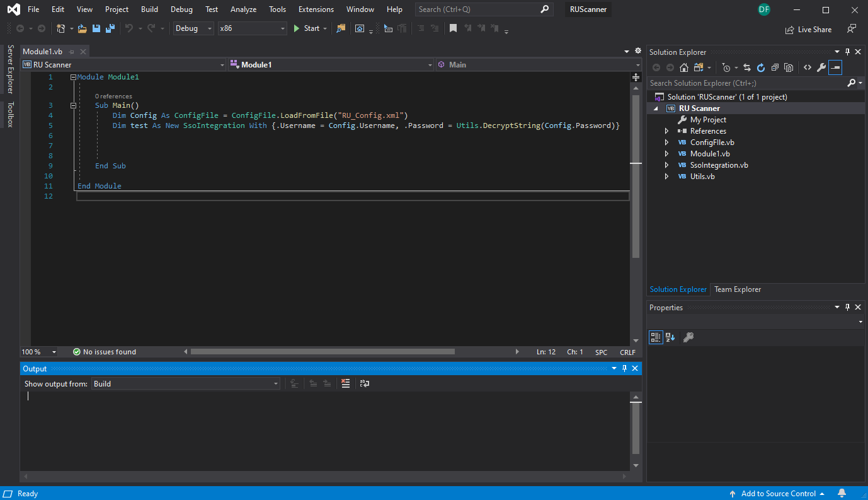Click the Home icon in Solution Explorer
The height and width of the screenshot is (500, 868).
pos(683,67)
